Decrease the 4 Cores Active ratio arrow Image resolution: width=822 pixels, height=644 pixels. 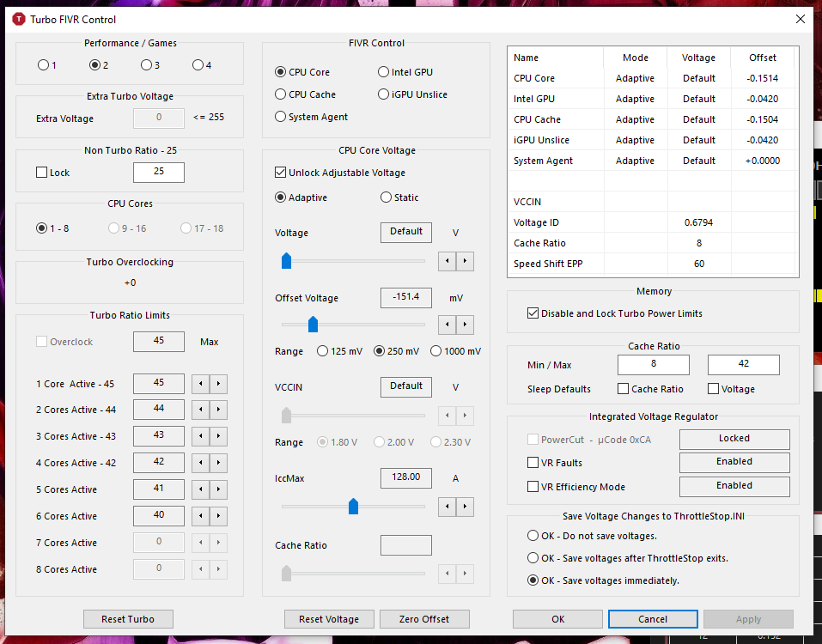coord(199,464)
